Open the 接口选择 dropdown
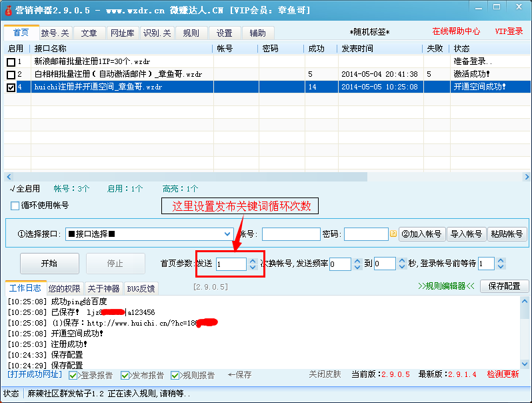Screen dimensions: 532x403 [227, 234]
